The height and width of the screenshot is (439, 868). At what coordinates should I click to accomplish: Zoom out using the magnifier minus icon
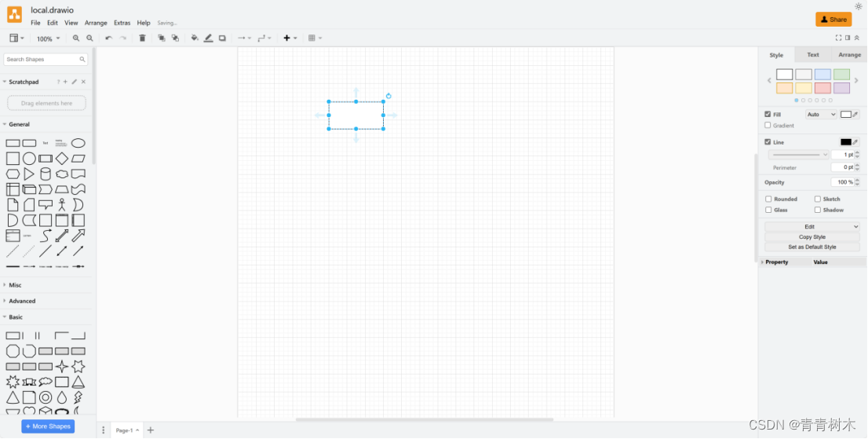click(89, 38)
